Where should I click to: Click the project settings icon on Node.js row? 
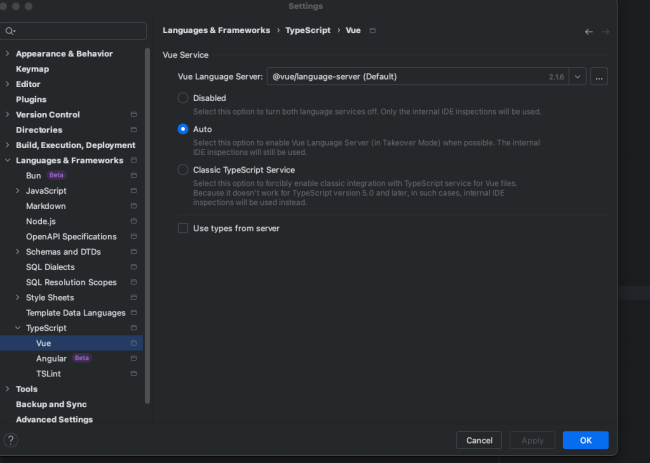point(134,221)
